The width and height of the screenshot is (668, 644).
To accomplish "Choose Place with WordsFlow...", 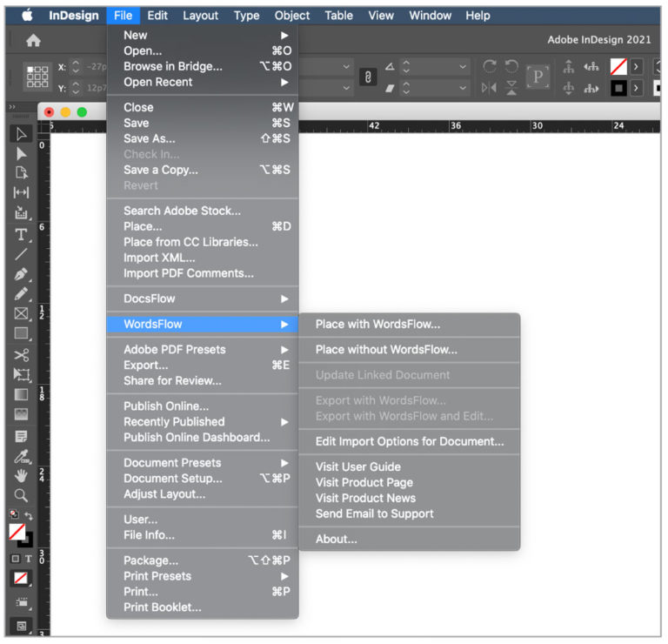I will (x=410, y=325).
